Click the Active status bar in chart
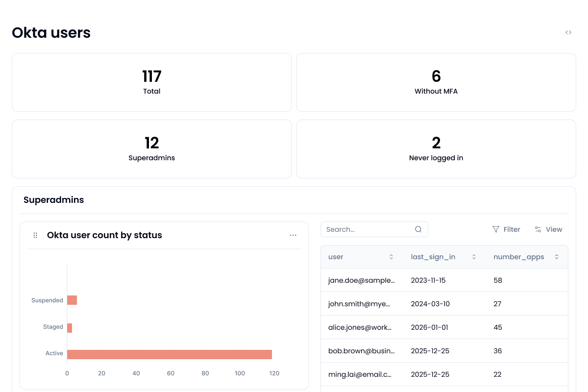 tap(169, 354)
